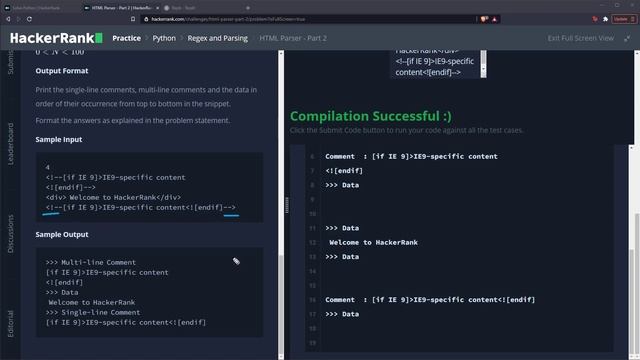Click the problem statement panel scrollbar

coord(281,304)
